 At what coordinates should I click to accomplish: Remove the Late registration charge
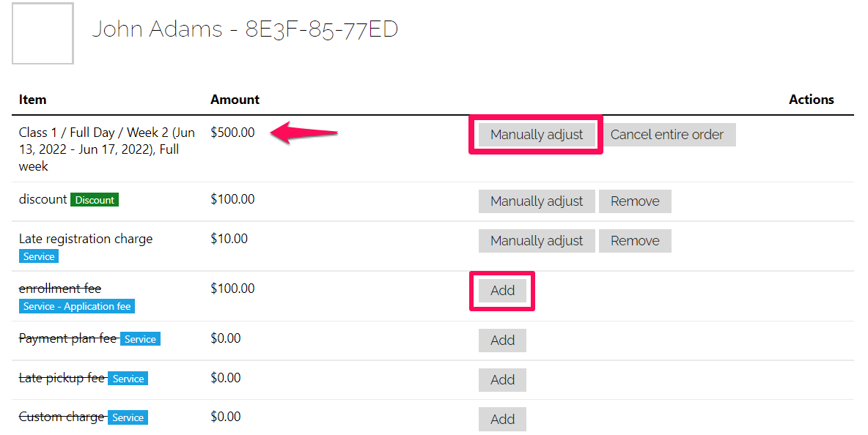pyautogui.click(x=635, y=241)
